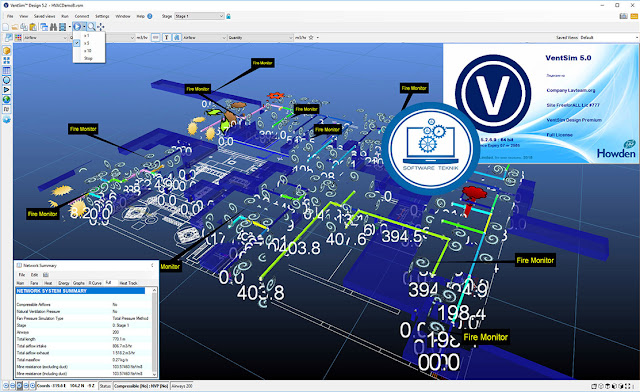The height and width of the screenshot is (392, 640).
Task: Click the paste clipboard icon
Action: point(33,27)
